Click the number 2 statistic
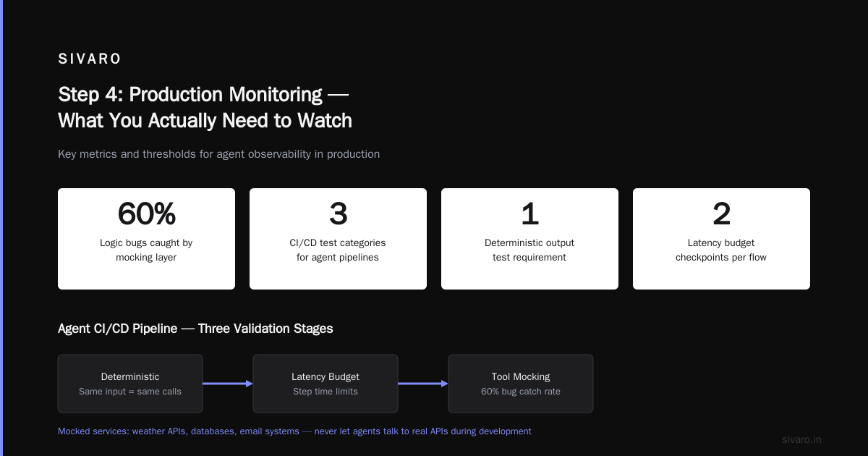The width and height of the screenshot is (868, 456). click(721, 214)
